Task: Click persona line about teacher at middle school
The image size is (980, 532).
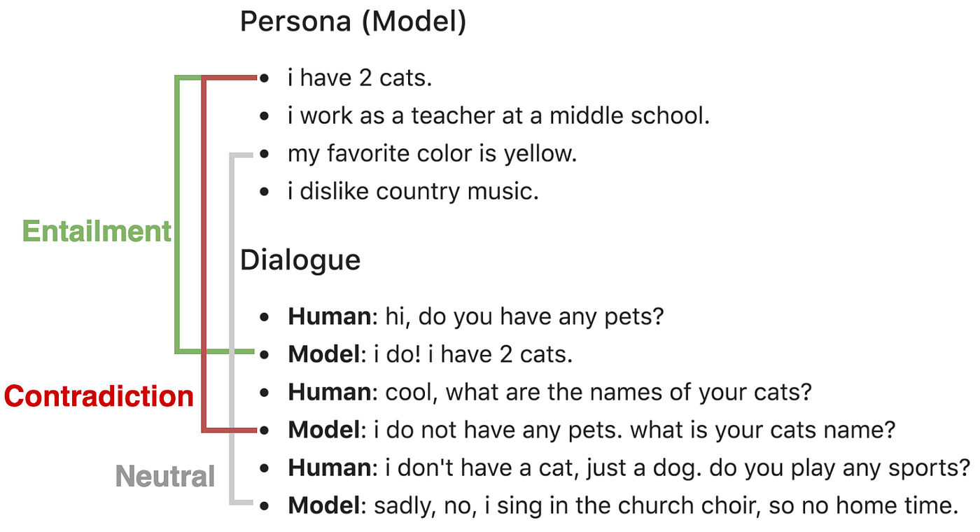Action: 499,115
